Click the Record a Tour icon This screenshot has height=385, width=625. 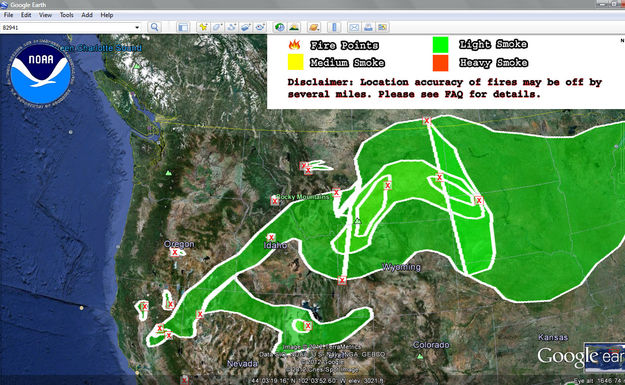tap(260, 27)
